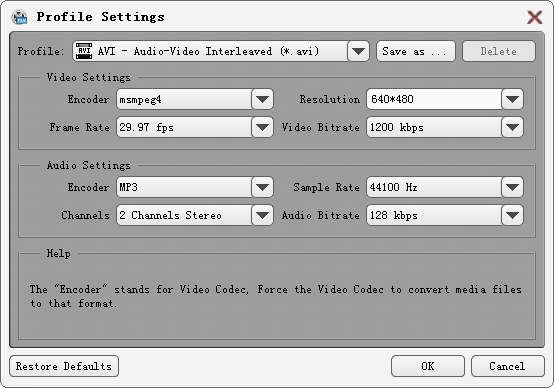Open the Profile dropdown arrow
This screenshot has width=554, height=388.
(358, 51)
